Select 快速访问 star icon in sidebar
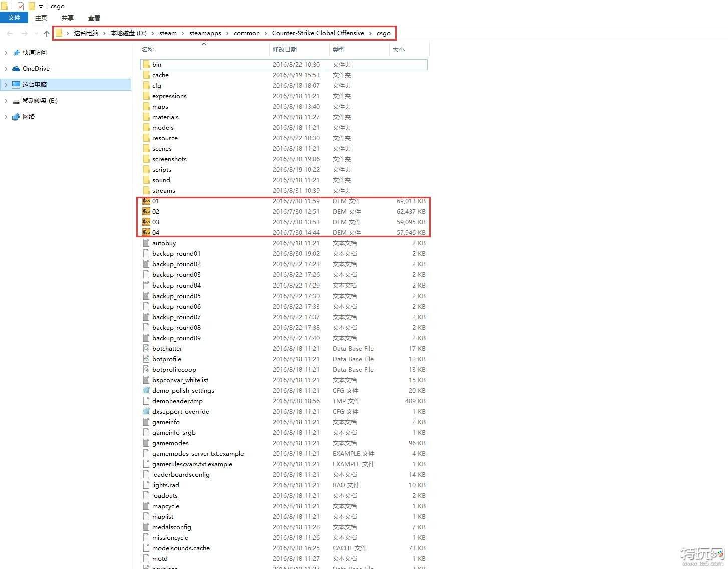Viewport: 728px width, 569px height. (16, 53)
